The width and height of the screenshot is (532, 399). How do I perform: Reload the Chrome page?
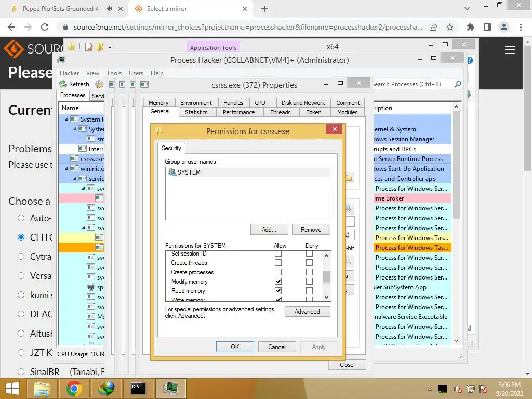45,27
